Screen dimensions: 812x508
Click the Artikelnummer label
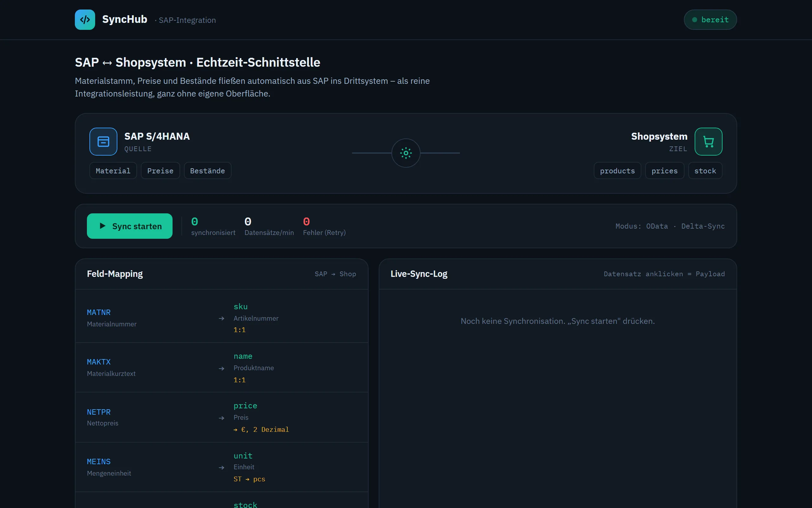coord(256,318)
